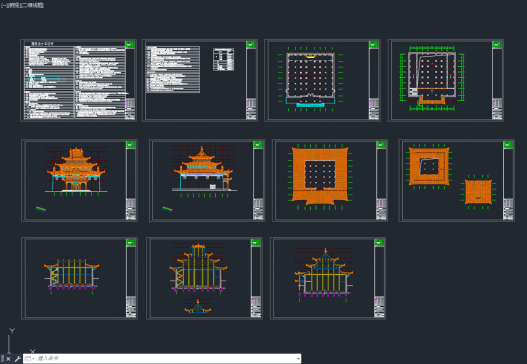Image resolution: width=527 pixels, height=364 pixels.
Task: Click green stamp on large roof plan sheet
Action: [381, 145]
